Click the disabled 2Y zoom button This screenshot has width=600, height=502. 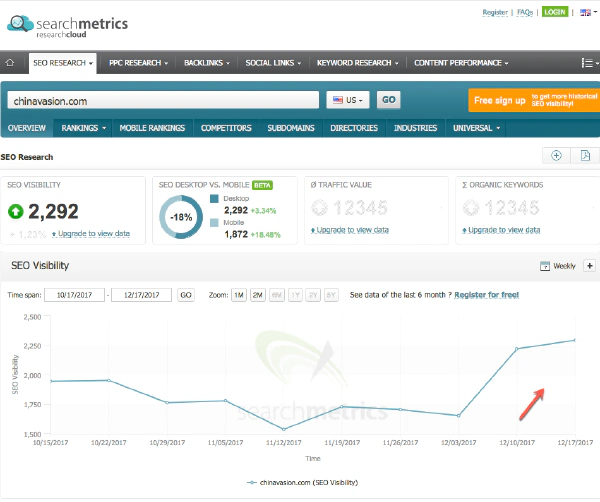[313, 295]
